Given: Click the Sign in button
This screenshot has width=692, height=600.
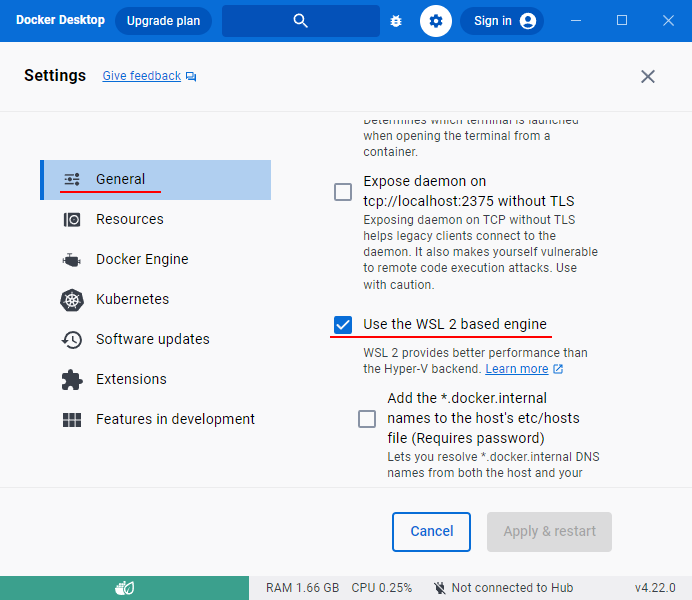Looking at the screenshot, I should tap(502, 21).
